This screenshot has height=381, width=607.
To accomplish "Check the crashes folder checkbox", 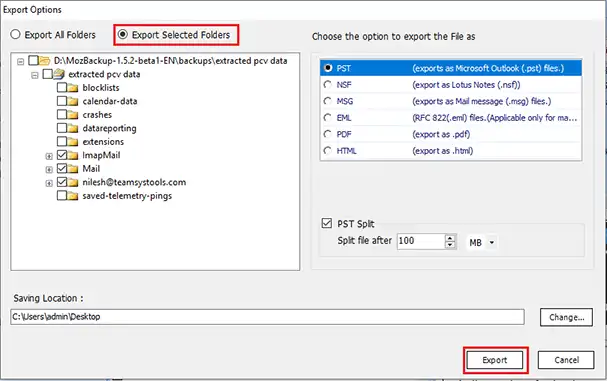I will (x=62, y=115).
